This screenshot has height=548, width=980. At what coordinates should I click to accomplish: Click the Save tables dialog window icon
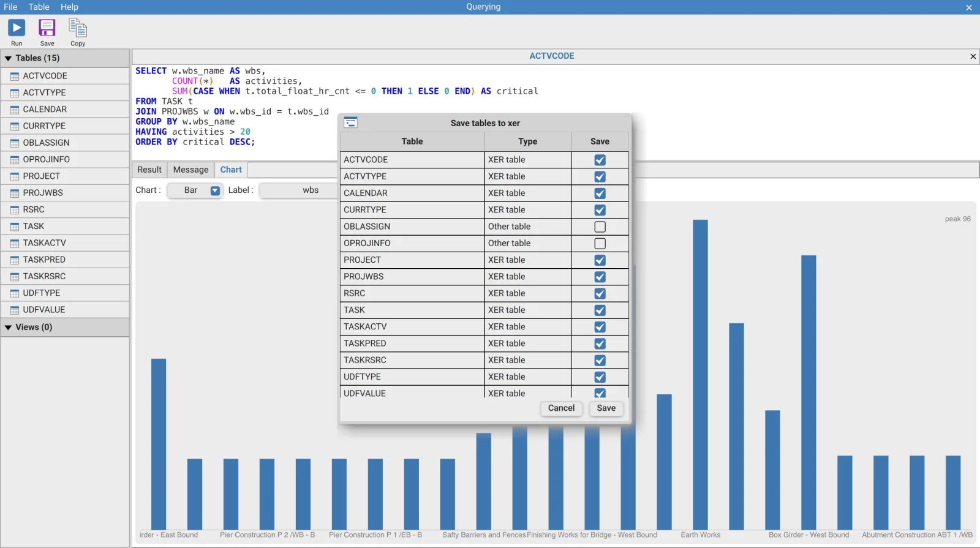(350, 122)
